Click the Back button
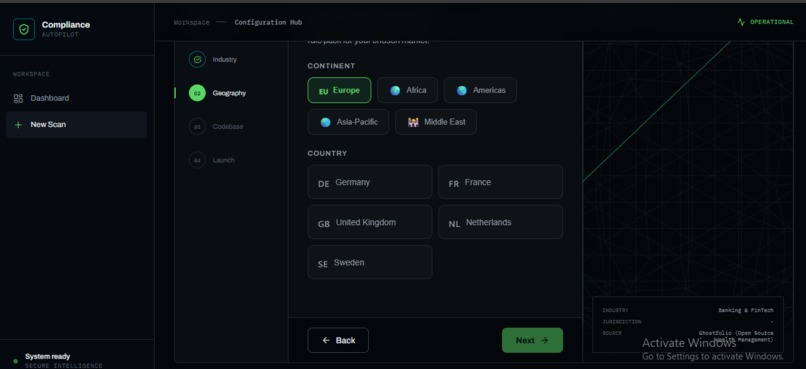The image size is (806, 369). tap(338, 340)
